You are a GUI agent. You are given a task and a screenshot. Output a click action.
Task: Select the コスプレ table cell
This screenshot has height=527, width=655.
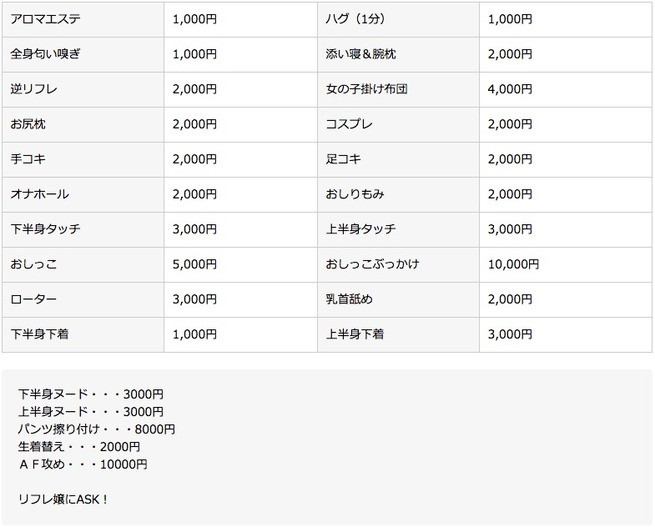[x=351, y=124]
